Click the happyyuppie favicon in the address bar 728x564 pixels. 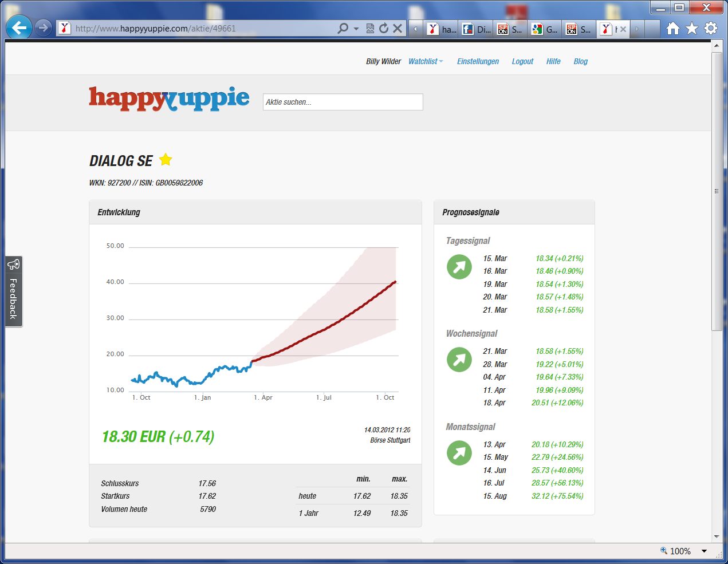coord(65,28)
